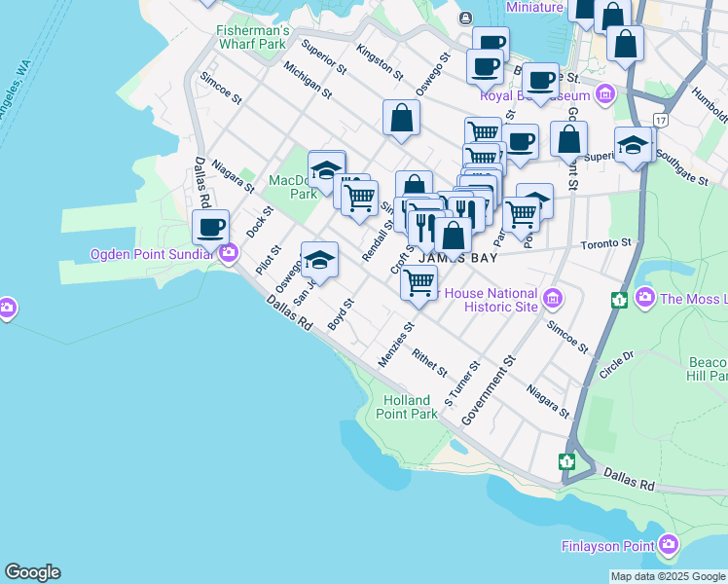
Task: Click the Kingston St label
Action: [380, 62]
